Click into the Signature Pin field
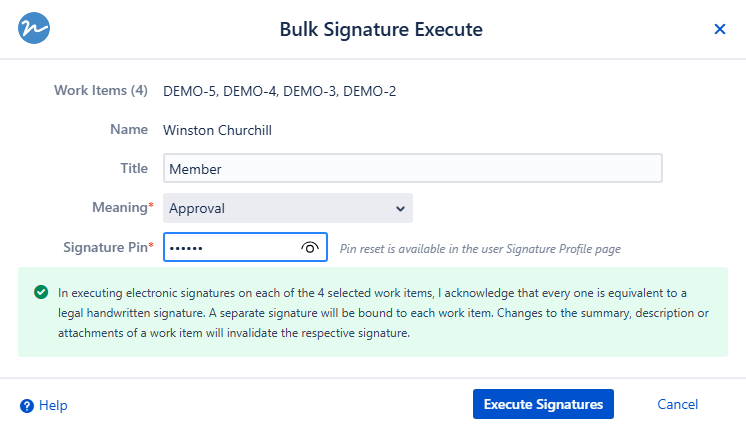 coord(230,247)
